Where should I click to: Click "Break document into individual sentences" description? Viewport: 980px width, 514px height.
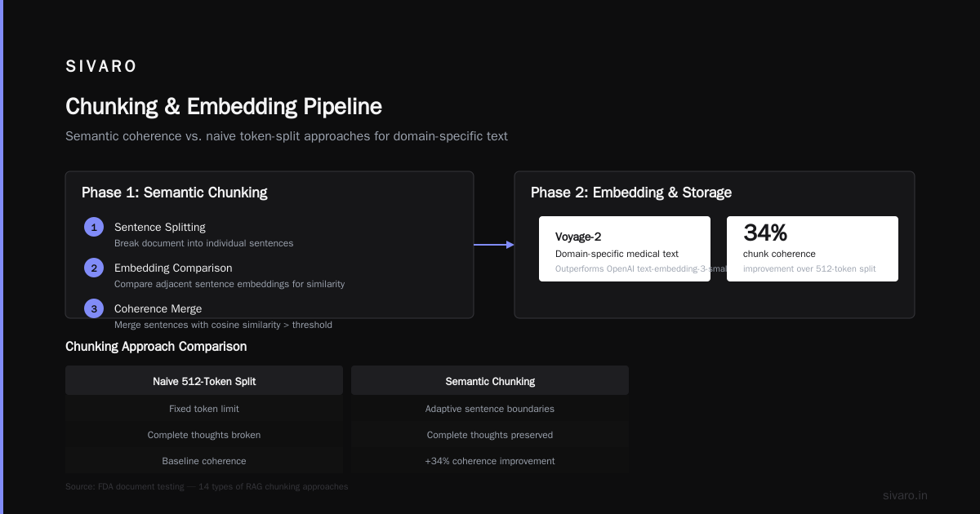[203, 243]
